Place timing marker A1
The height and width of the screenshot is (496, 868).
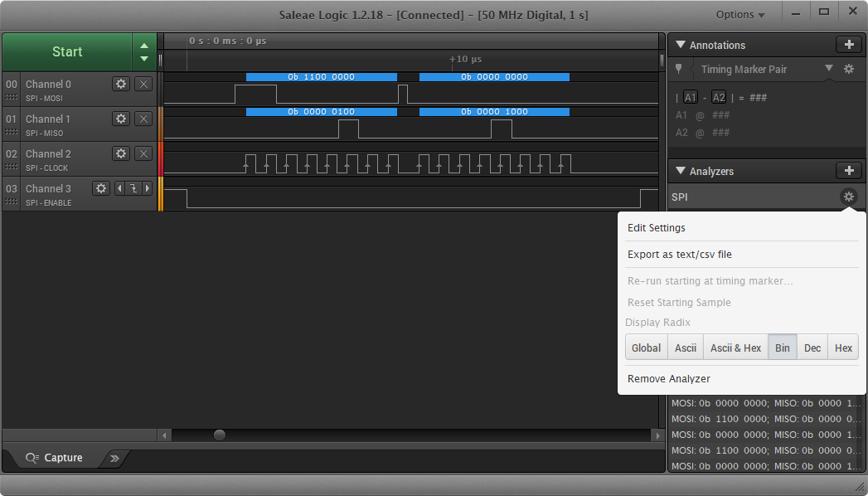point(691,98)
